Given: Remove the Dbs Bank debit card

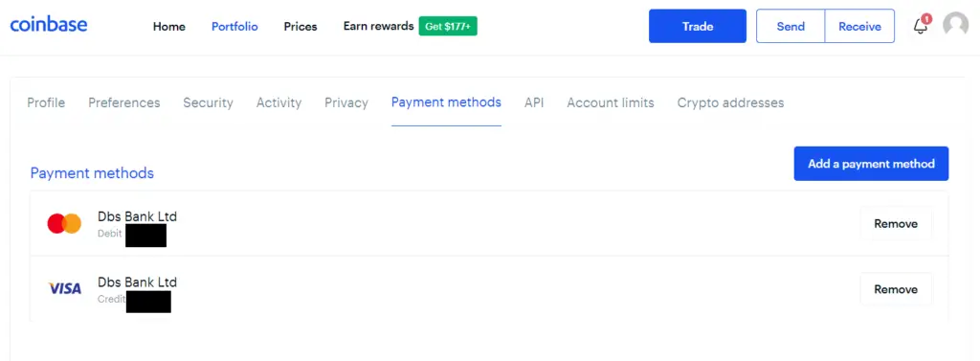Looking at the screenshot, I should (x=896, y=224).
